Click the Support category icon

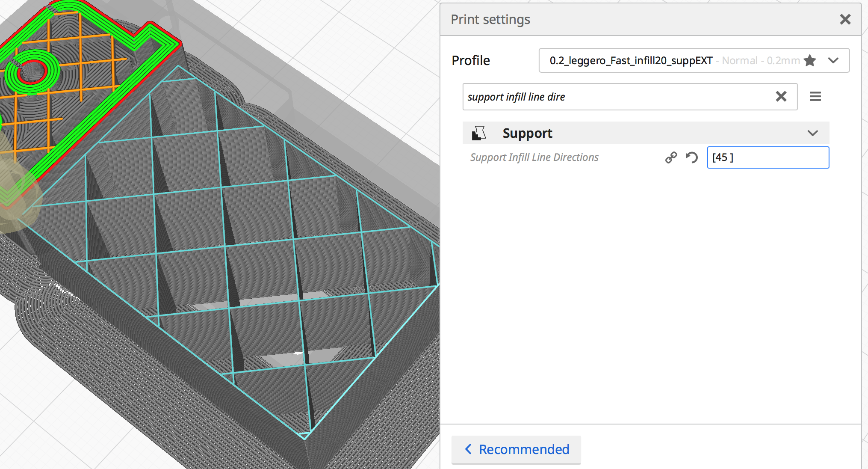coord(479,133)
